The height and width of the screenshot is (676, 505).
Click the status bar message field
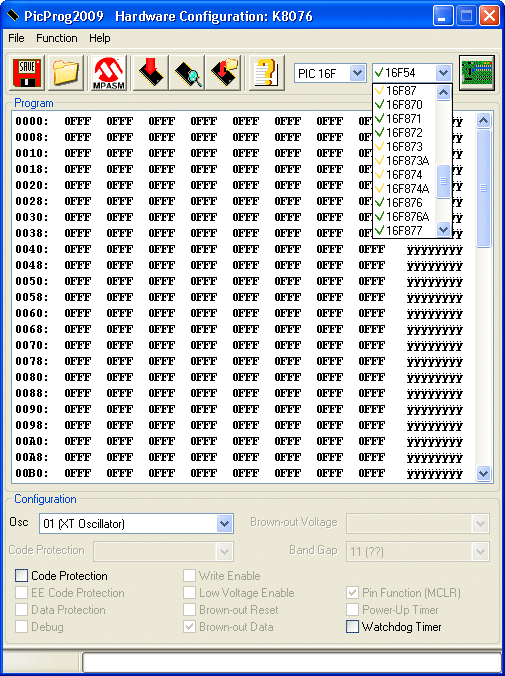pos(292,661)
